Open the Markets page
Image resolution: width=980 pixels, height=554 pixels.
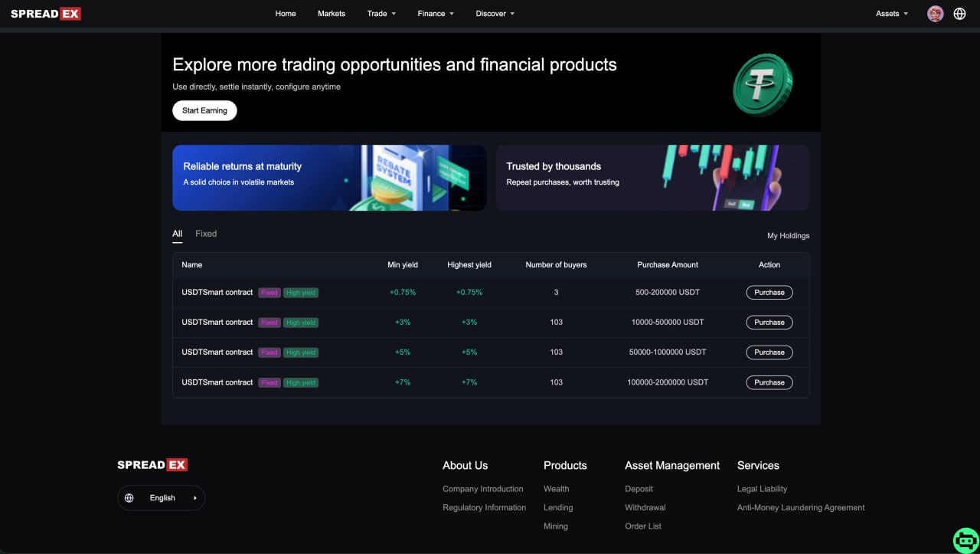tap(332, 14)
